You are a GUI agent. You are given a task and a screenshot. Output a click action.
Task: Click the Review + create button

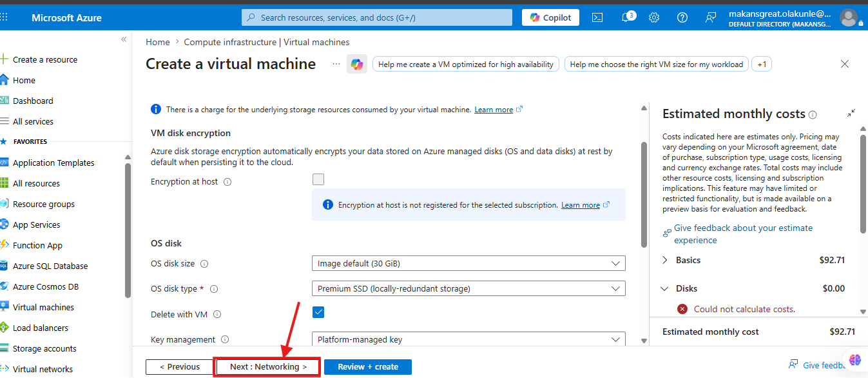368,367
